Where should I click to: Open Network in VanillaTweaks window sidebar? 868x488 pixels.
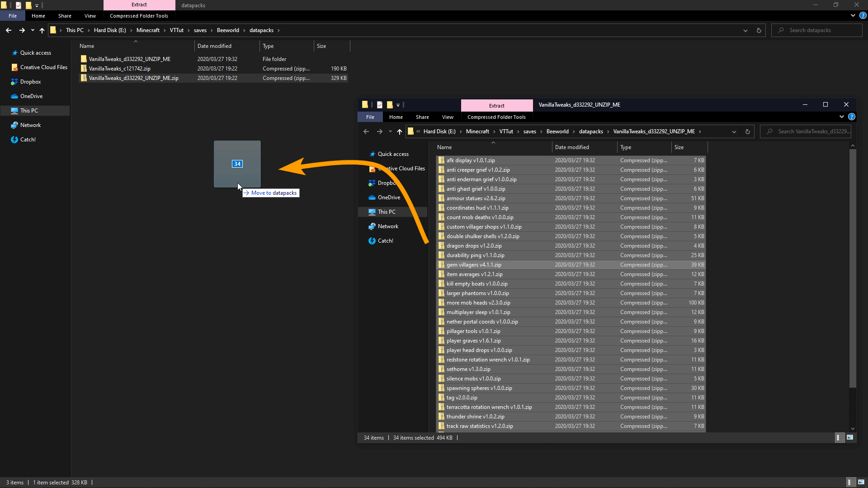point(388,226)
